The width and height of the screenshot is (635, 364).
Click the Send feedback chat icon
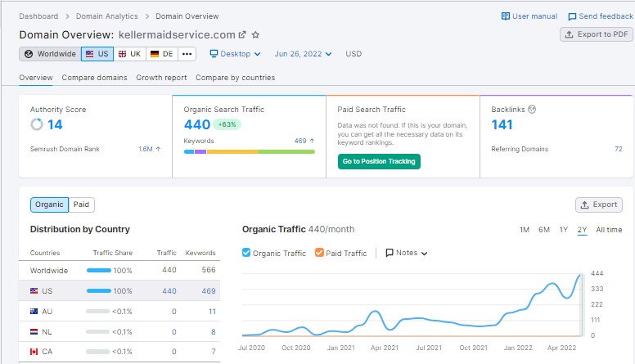tap(571, 16)
